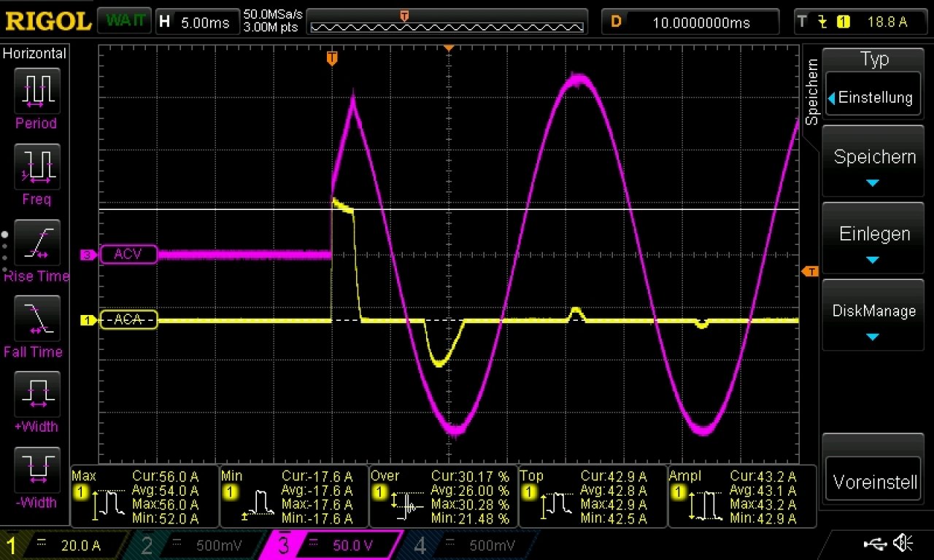Toggle channel 2 at 500mV
Screen dimensions: 934x560
pyautogui.click(x=197, y=545)
